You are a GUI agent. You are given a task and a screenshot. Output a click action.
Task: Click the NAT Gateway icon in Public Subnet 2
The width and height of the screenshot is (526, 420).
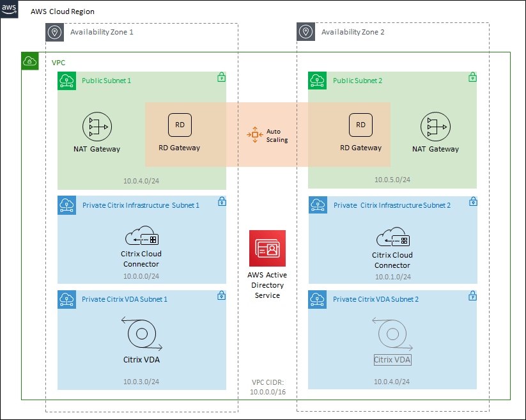(435, 127)
